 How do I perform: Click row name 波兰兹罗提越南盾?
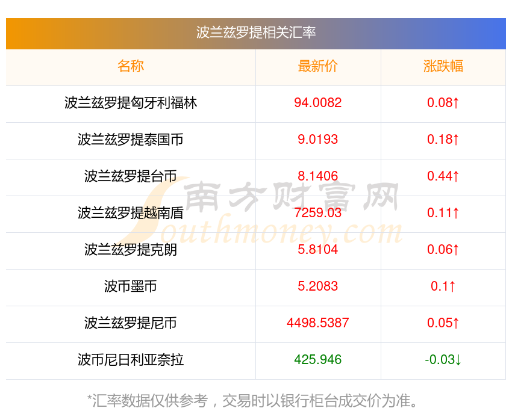[x=131, y=213]
